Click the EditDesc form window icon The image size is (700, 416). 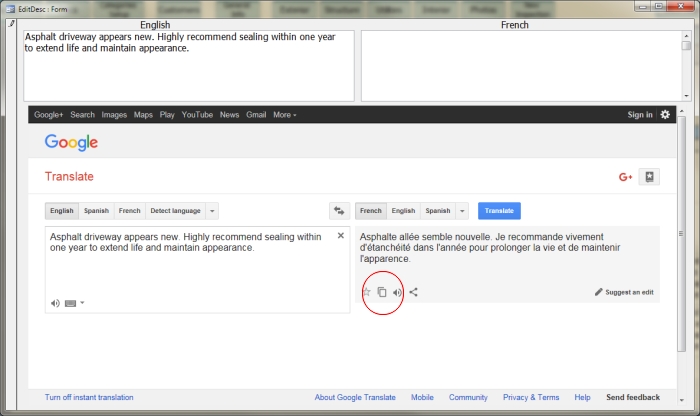(x=10, y=9)
